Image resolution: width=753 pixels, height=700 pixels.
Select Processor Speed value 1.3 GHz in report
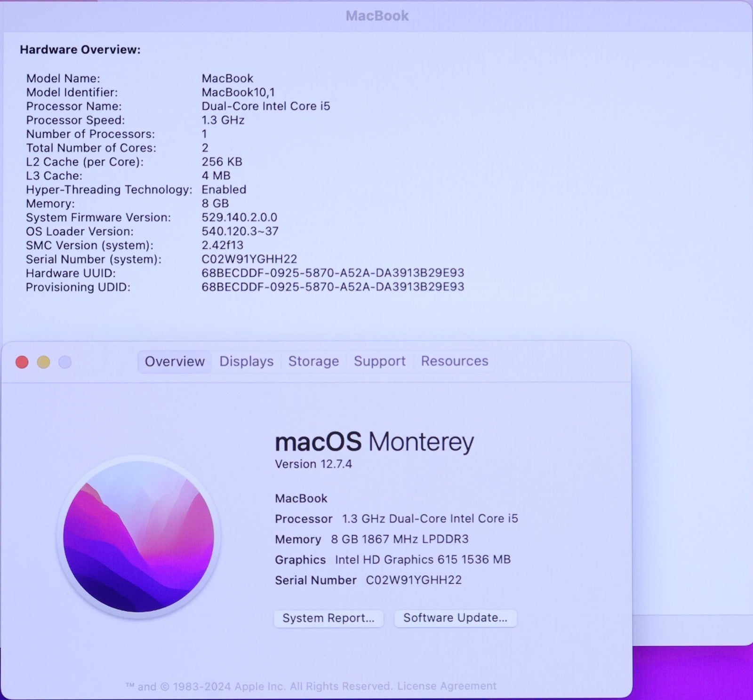(223, 120)
